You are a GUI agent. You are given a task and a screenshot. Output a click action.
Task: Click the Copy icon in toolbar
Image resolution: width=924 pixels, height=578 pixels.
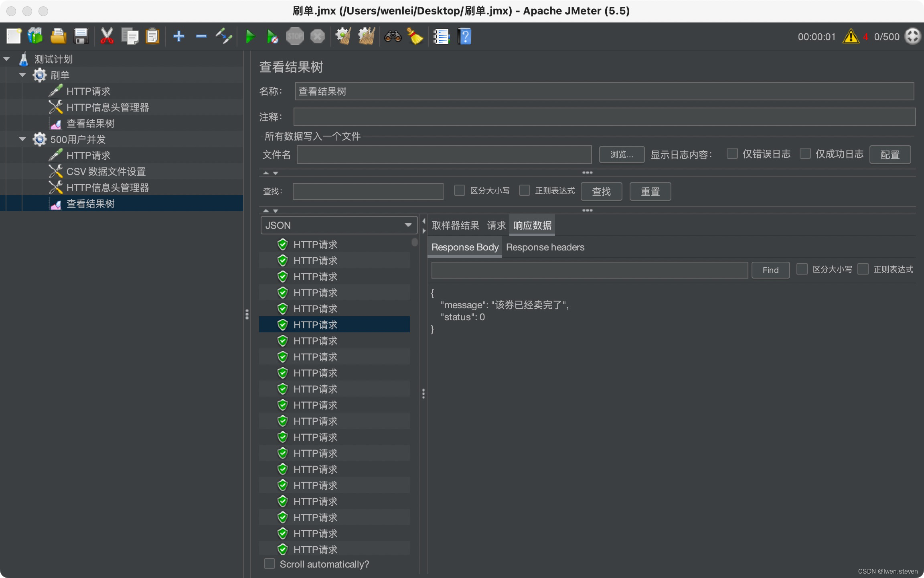tap(130, 37)
